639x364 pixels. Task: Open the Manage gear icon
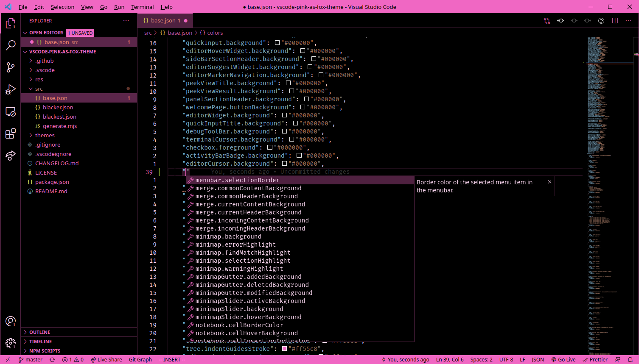click(11, 343)
